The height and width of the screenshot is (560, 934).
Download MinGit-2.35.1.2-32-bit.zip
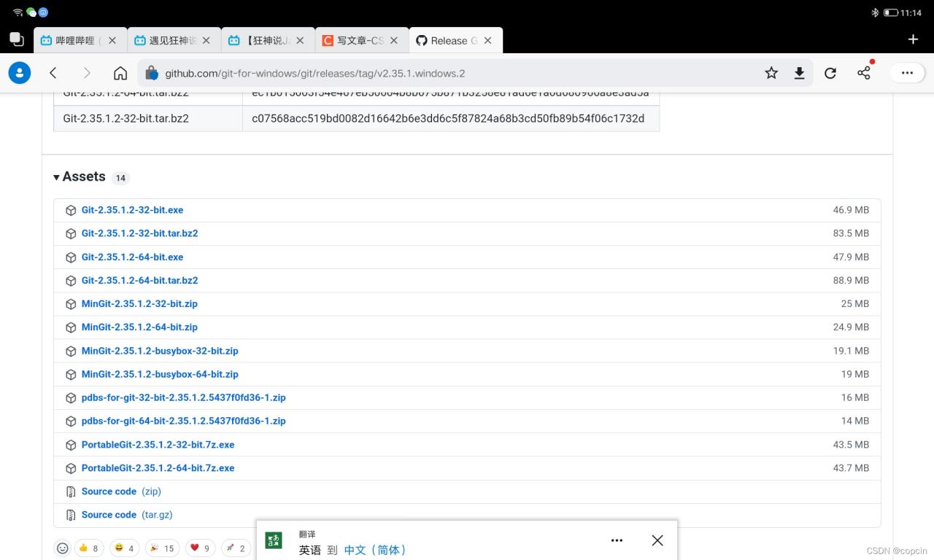[139, 303]
